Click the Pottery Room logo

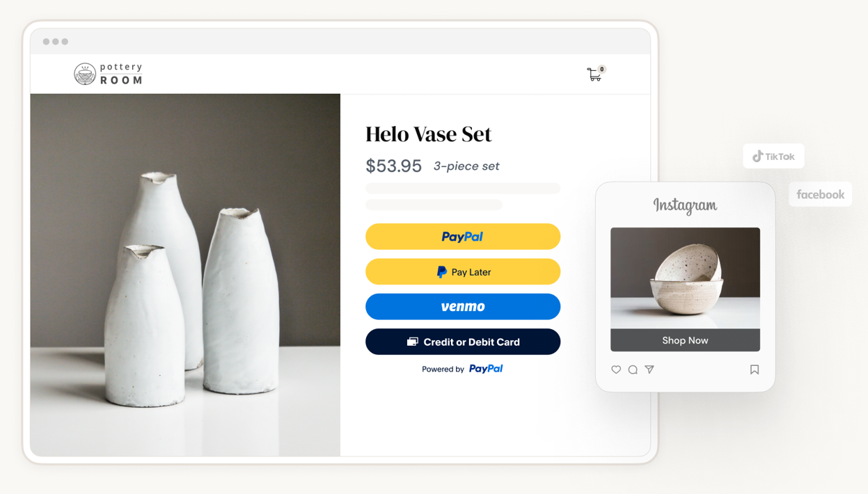[109, 74]
